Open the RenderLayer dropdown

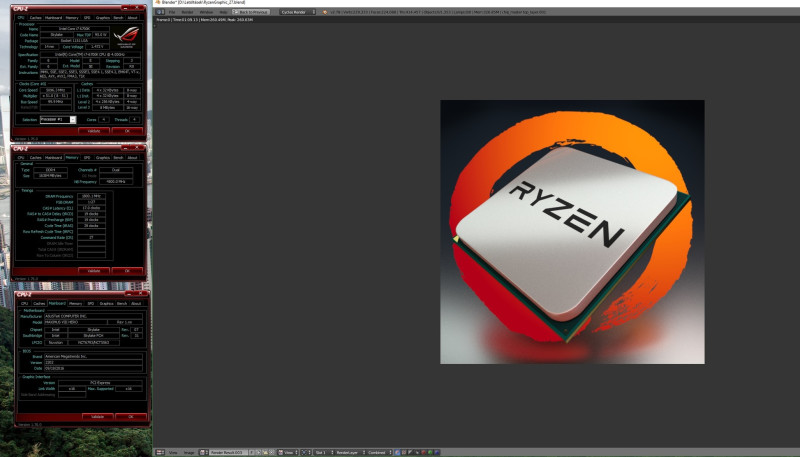(351, 452)
